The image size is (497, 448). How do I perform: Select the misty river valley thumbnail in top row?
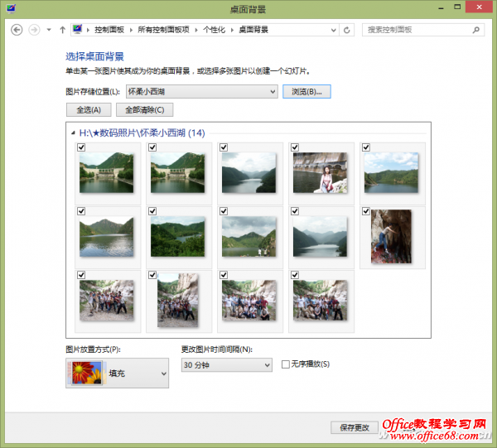tap(248, 173)
